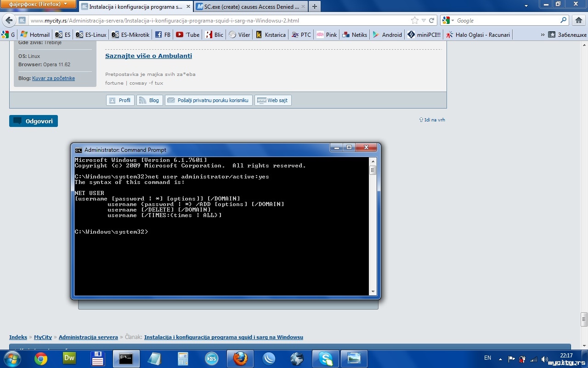Follow the Saznajte više o Ambulanti link
This screenshot has width=588, height=368.
click(148, 56)
